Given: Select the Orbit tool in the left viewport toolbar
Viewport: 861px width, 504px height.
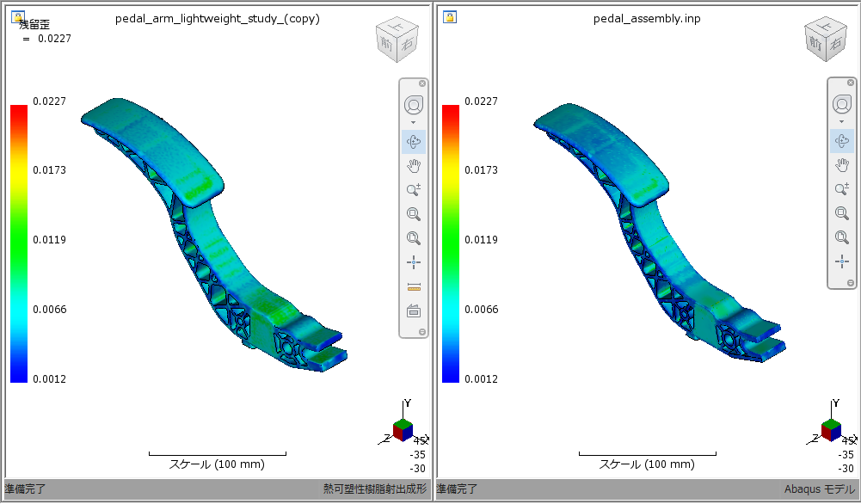Looking at the screenshot, I should (414, 104).
